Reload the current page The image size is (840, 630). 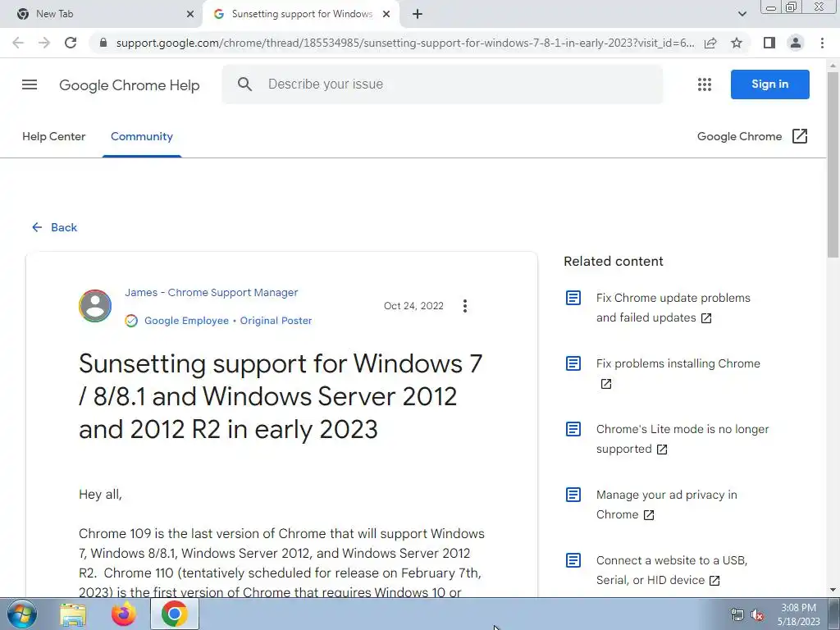71,43
